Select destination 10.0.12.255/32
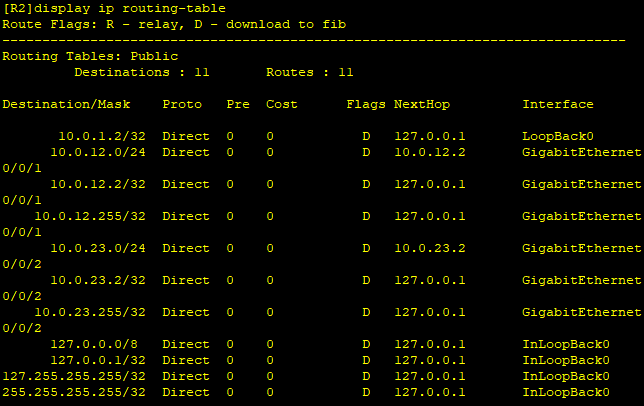 tap(90, 216)
